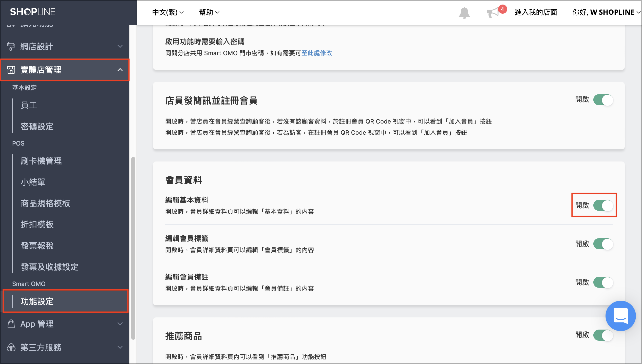Click the notification bell icon
The image size is (642, 364).
(x=464, y=13)
